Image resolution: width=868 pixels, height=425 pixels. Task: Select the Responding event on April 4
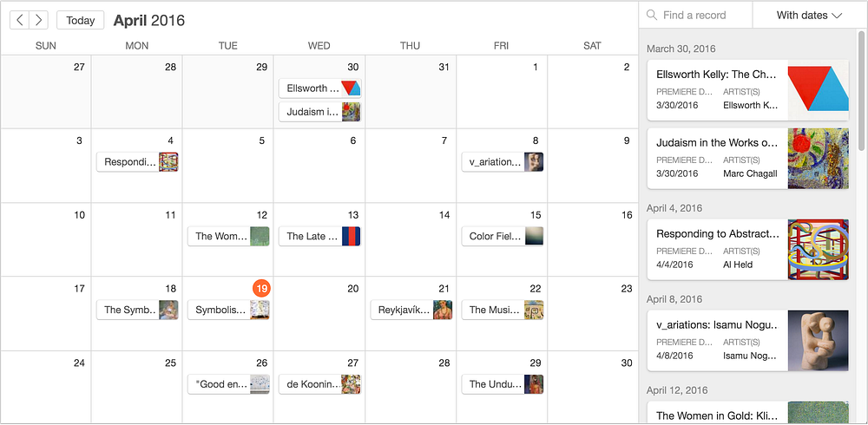tap(137, 162)
